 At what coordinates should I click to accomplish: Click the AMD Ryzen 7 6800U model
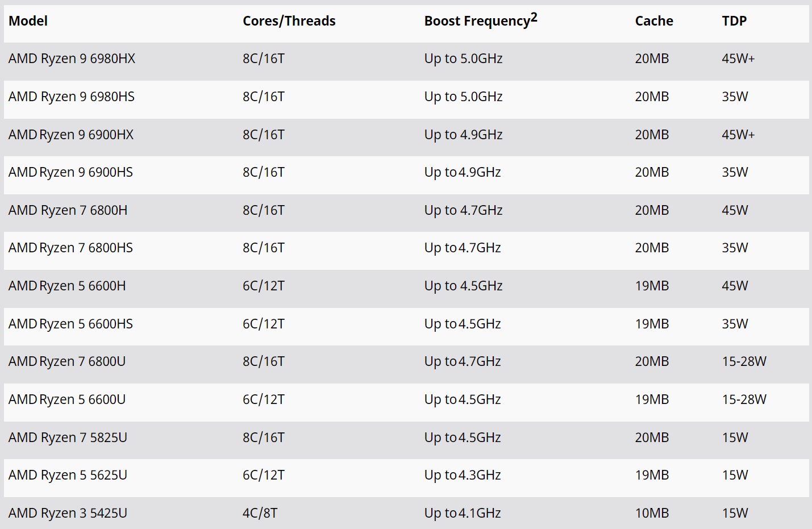pyautogui.click(x=67, y=361)
